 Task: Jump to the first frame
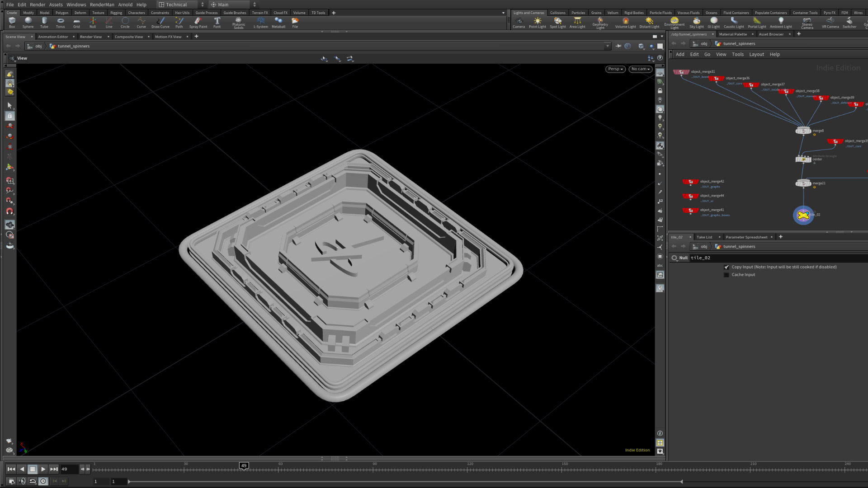11,469
